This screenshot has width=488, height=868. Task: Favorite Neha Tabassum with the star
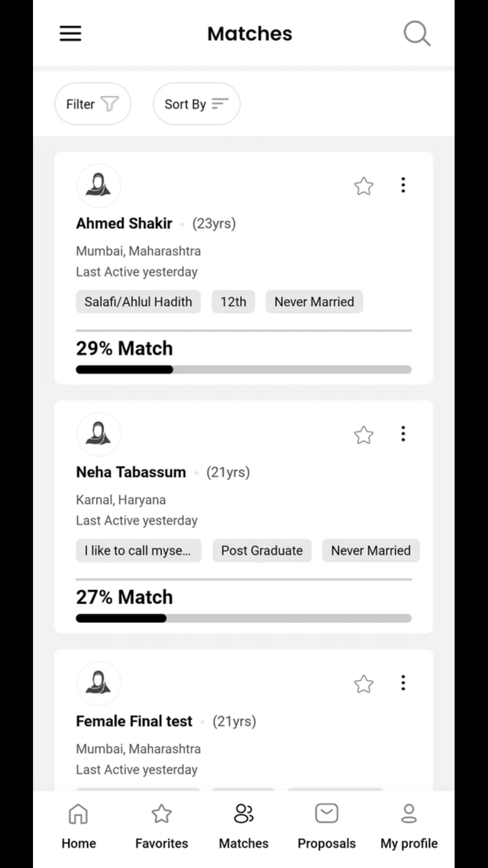pyautogui.click(x=363, y=435)
